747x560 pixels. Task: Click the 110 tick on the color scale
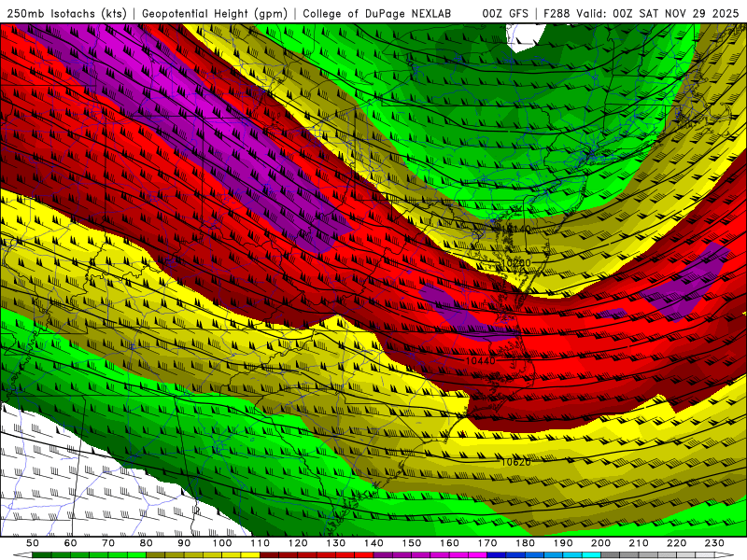pyautogui.click(x=260, y=543)
